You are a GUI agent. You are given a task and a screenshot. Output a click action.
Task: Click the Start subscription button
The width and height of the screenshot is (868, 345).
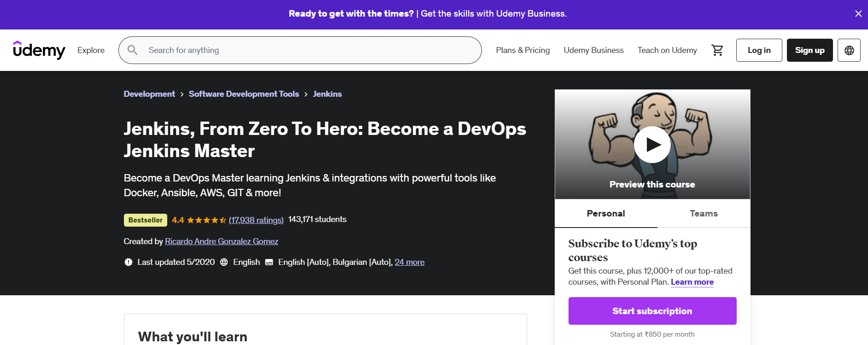[x=652, y=311]
